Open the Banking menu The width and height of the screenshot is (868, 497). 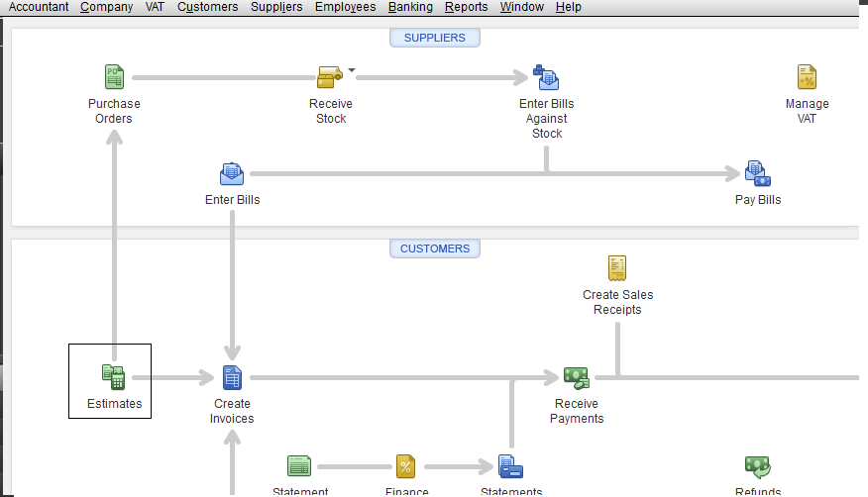click(410, 7)
